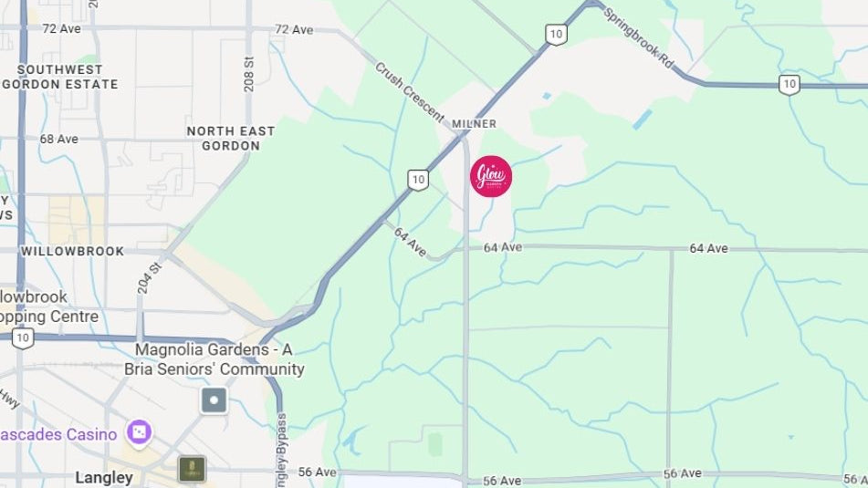Click the 204 St road label

[150, 278]
